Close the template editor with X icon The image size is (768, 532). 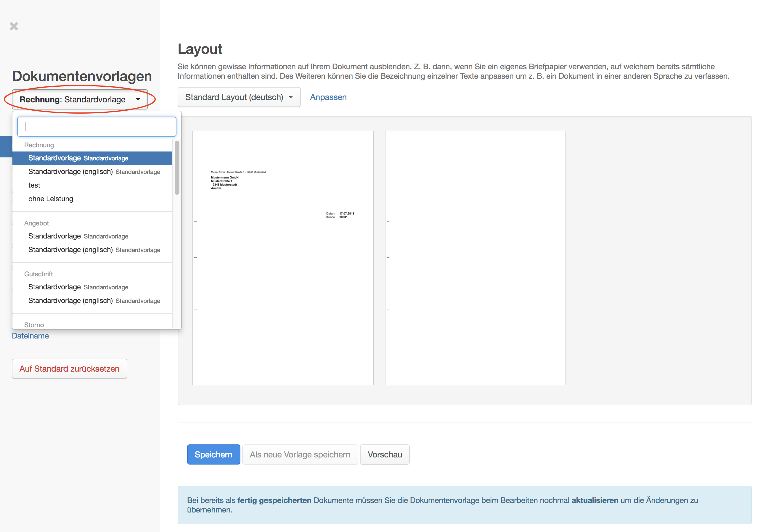(x=14, y=26)
